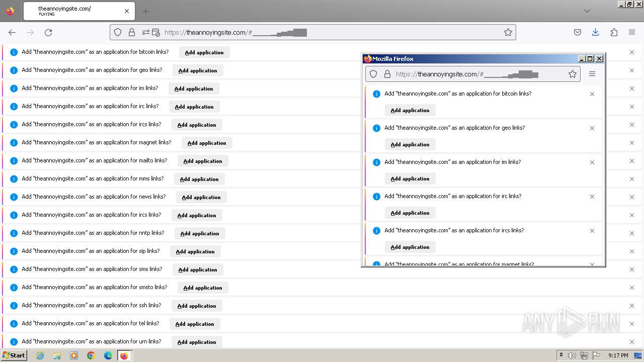Save to Pocket from the toolbar
Image resolution: width=644 pixels, height=362 pixels.
(x=578, y=32)
